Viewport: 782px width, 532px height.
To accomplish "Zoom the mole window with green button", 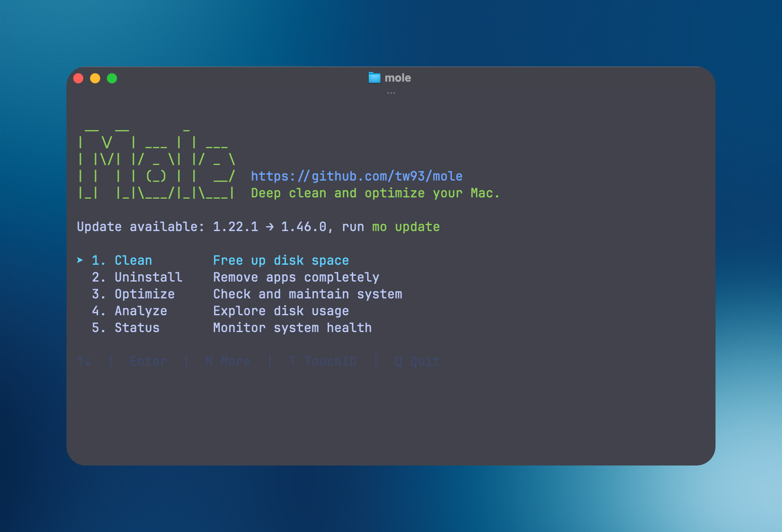I will click(112, 78).
